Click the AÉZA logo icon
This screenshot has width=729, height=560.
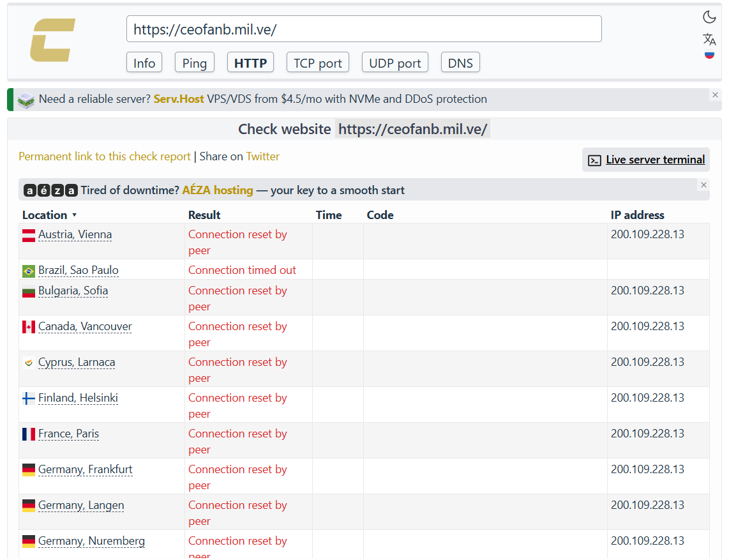click(50, 190)
